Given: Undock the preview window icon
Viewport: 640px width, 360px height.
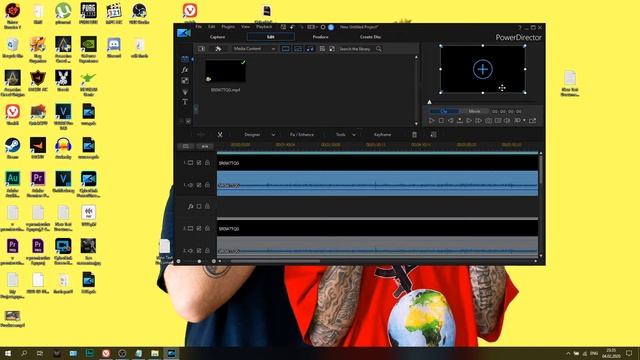Looking at the screenshot, I should (532, 121).
